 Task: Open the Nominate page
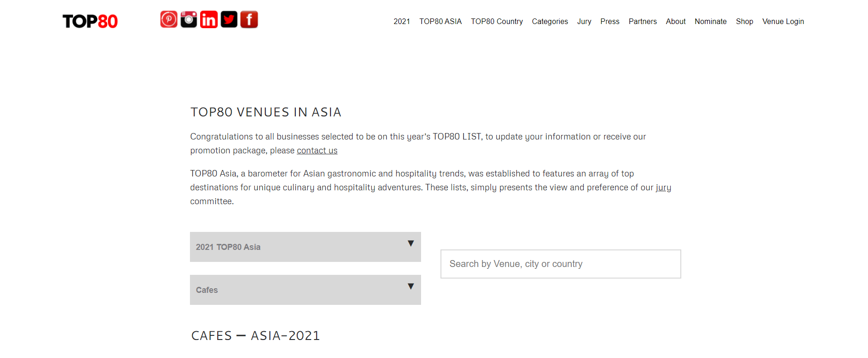pos(710,22)
